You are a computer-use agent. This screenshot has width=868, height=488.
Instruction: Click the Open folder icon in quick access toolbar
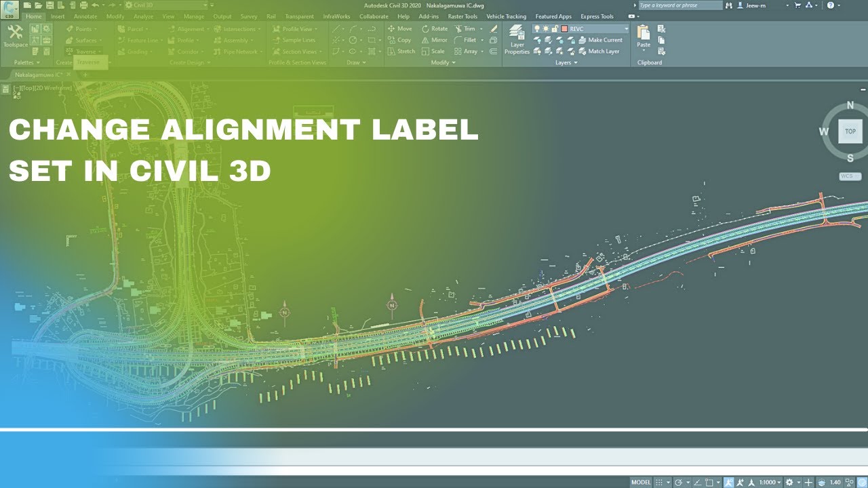coord(39,5)
